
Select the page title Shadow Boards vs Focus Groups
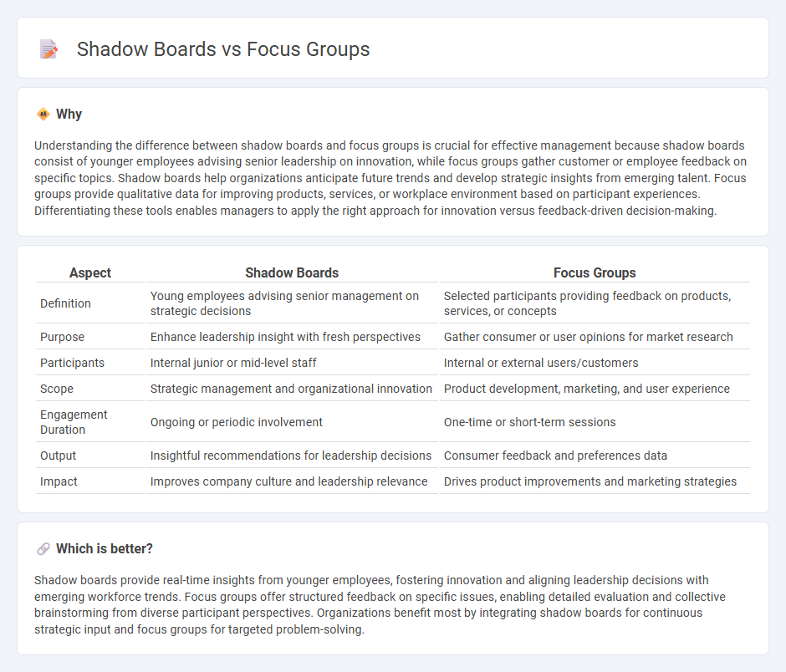(x=223, y=49)
